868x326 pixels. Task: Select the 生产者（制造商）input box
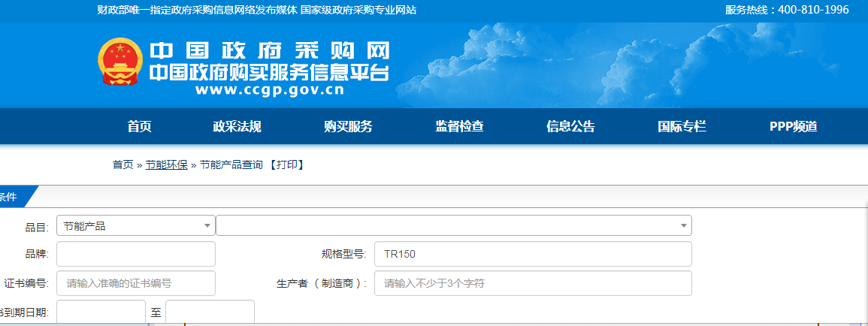pyautogui.click(x=532, y=283)
